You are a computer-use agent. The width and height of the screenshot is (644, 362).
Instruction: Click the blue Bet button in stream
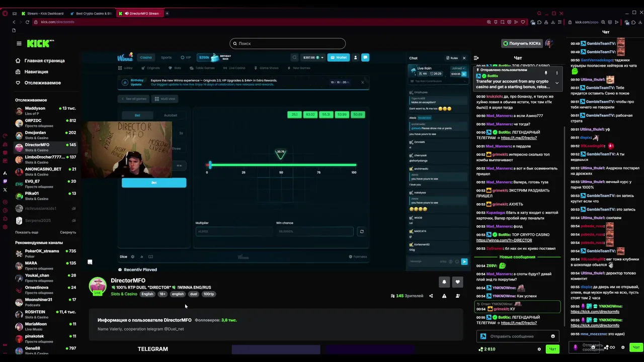154,183
